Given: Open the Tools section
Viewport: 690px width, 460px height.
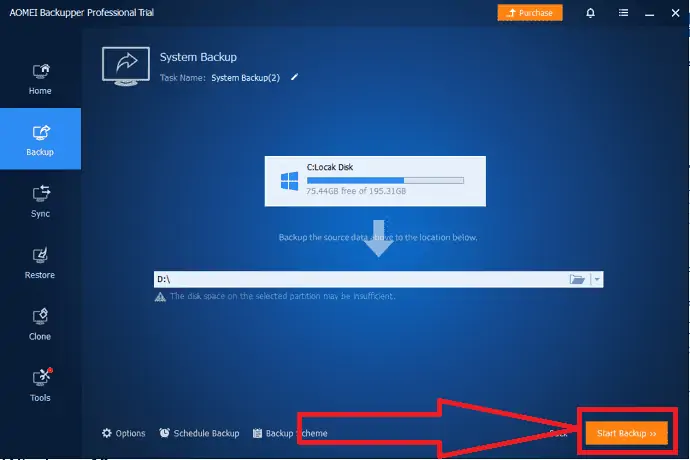Looking at the screenshot, I should click(x=40, y=386).
